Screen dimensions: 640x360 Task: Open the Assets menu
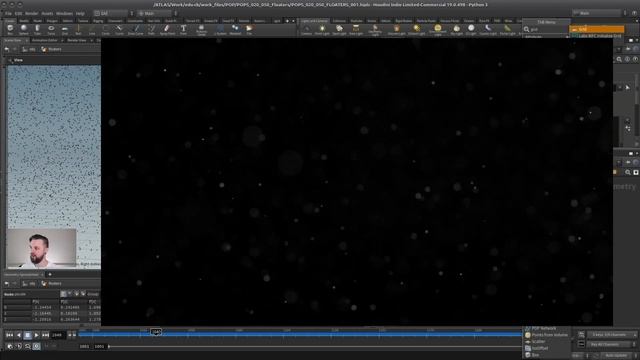[47, 13]
